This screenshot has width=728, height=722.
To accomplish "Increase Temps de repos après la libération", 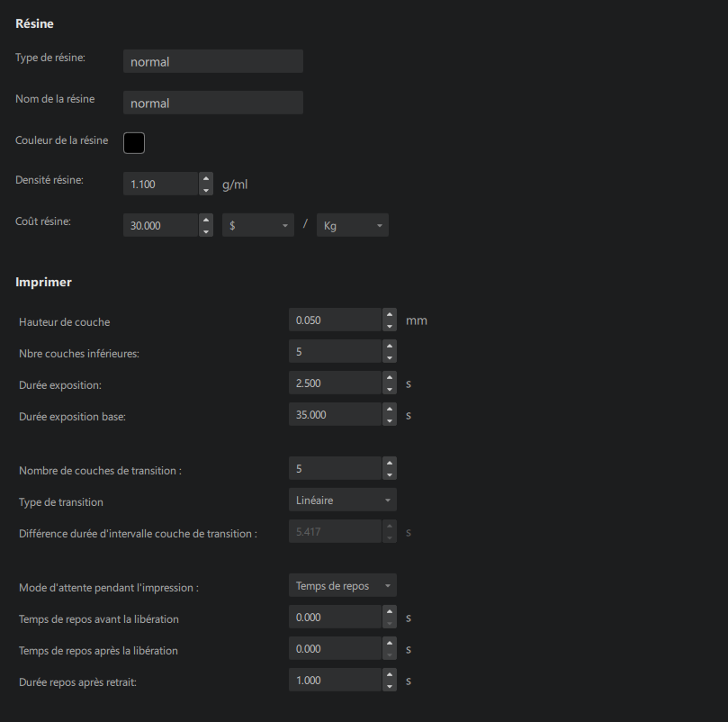I will 390,643.
